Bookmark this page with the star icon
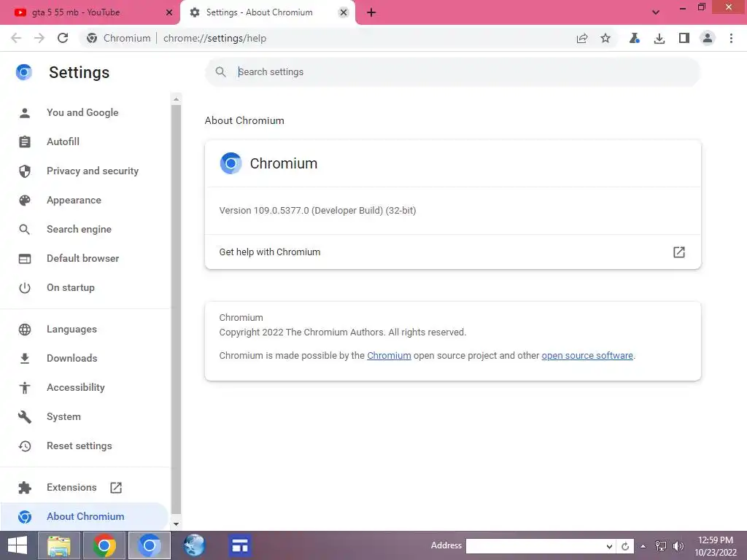The height and width of the screenshot is (560, 747). (605, 38)
